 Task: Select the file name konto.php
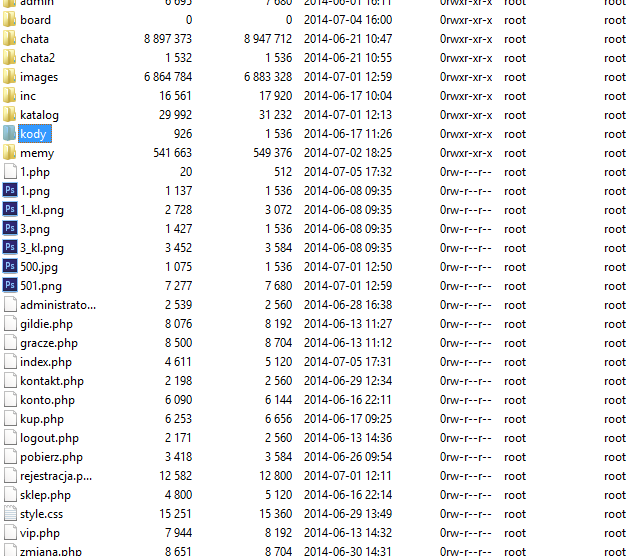[x=48, y=400]
